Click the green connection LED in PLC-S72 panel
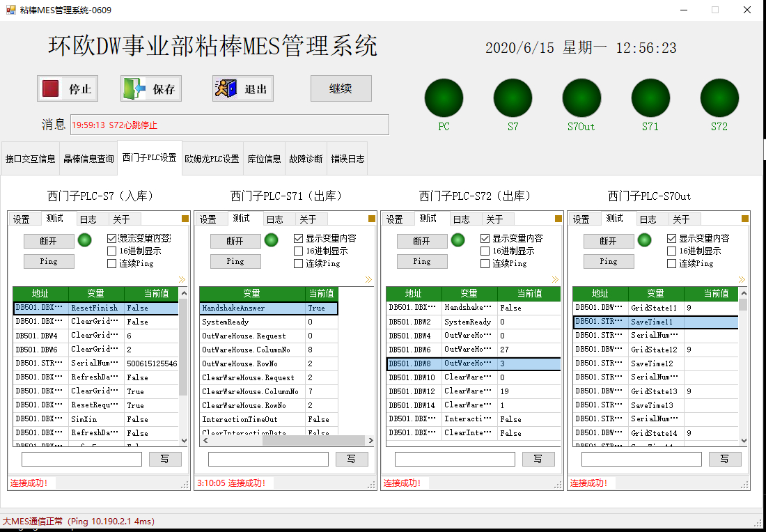Viewport: 766px width, 532px height. [x=458, y=240]
